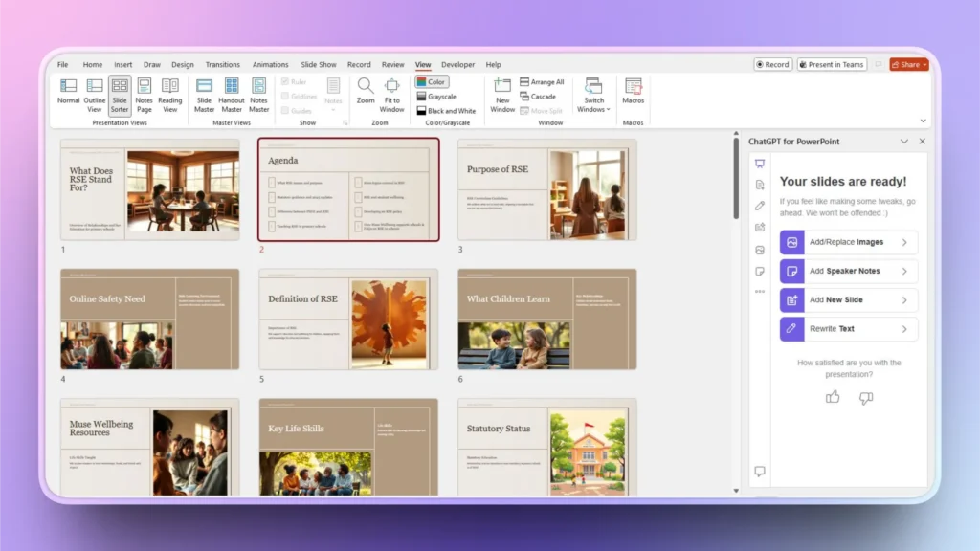This screenshot has width=980, height=551.
Task: Open the Macros dialog
Action: click(x=633, y=96)
